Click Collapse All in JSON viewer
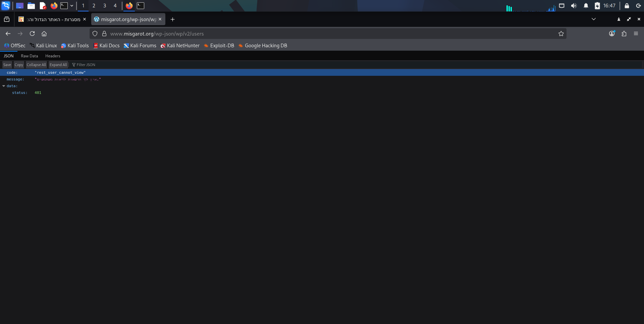The image size is (644, 324). [x=36, y=65]
